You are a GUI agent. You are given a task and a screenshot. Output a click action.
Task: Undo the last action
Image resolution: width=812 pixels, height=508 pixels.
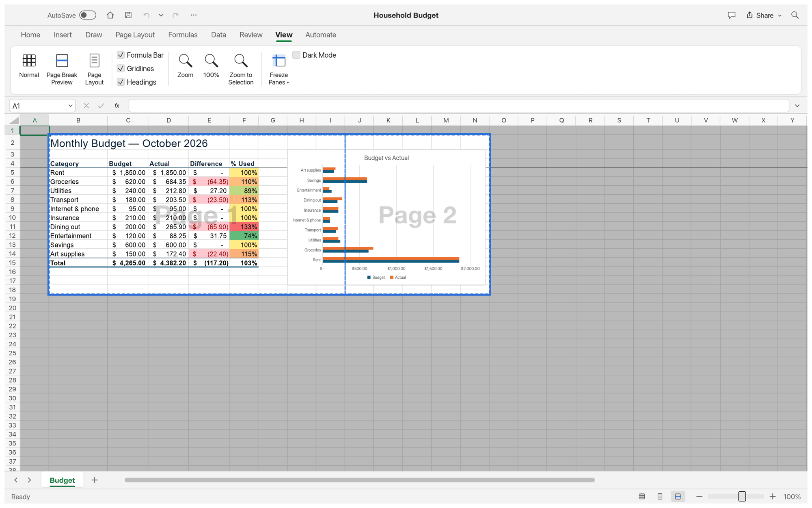(147, 15)
